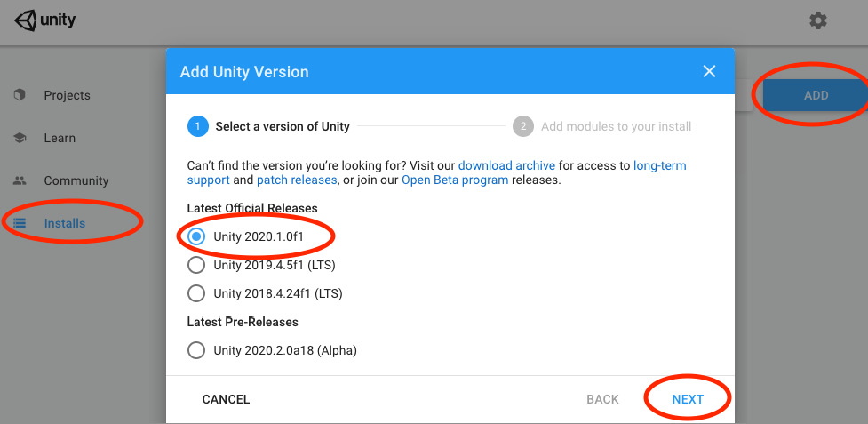This screenshot has height=424, width=868.
Task: Choose Unity 2018.4.24f1 (LTS) option
Action: point(197,293)
